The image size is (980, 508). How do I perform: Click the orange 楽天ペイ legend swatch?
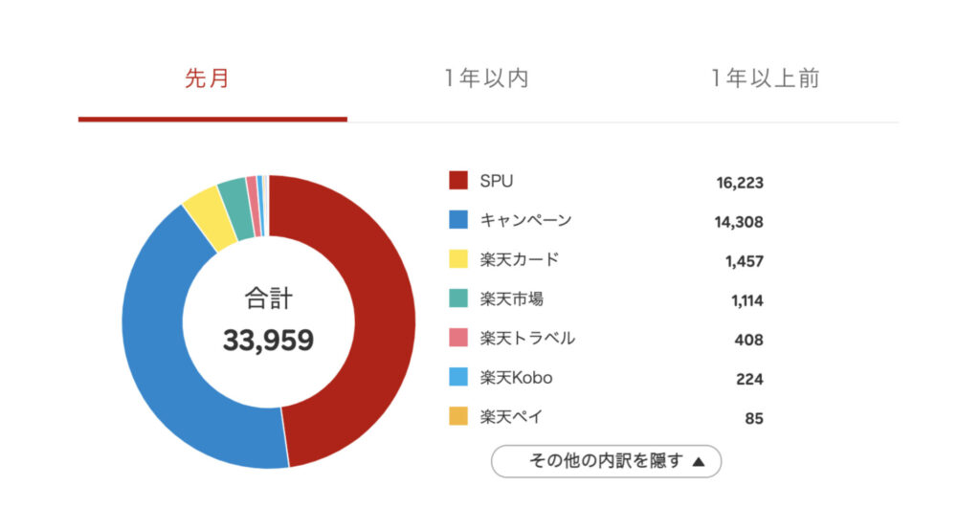pyautogui.click(x=458, y=416)
